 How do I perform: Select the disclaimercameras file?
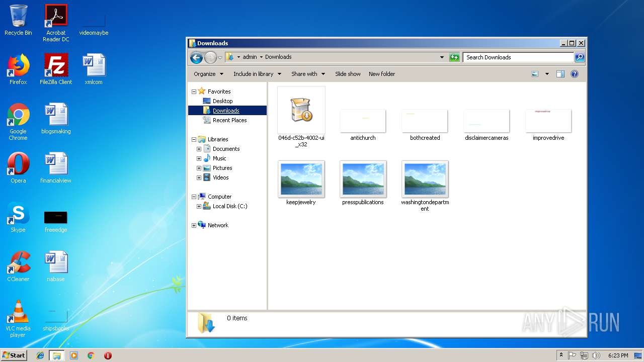[487, 124]
